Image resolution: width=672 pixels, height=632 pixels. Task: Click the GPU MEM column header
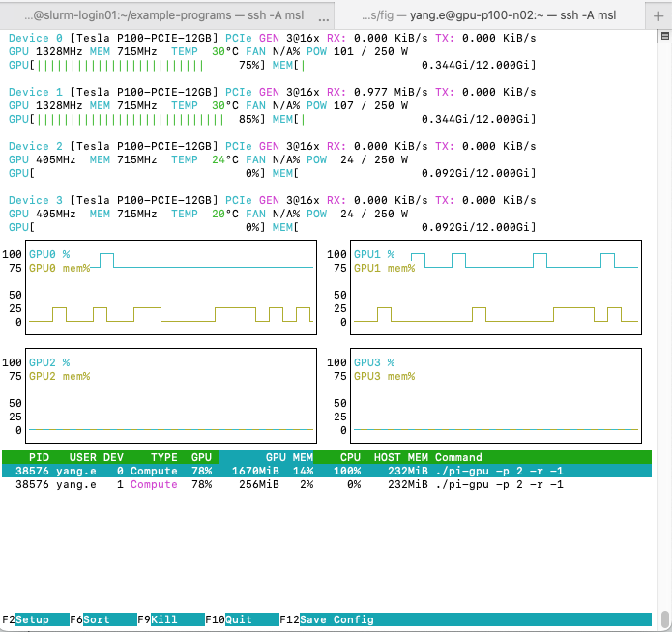[289, 457]
